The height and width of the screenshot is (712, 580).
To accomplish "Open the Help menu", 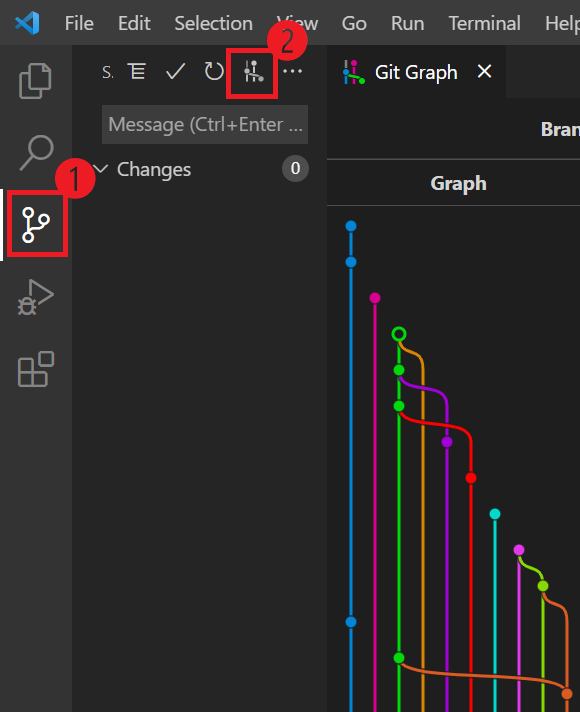I will tap(562, 23).
